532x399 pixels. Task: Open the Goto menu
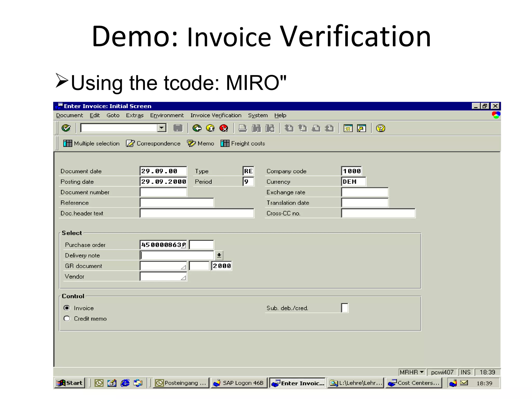coord(113,115)
